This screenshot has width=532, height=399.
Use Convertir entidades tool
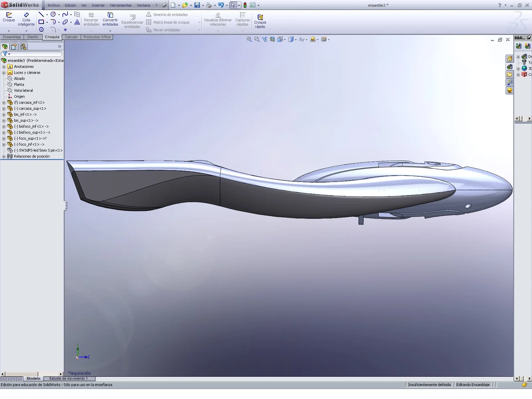click(x=110, y=19)
